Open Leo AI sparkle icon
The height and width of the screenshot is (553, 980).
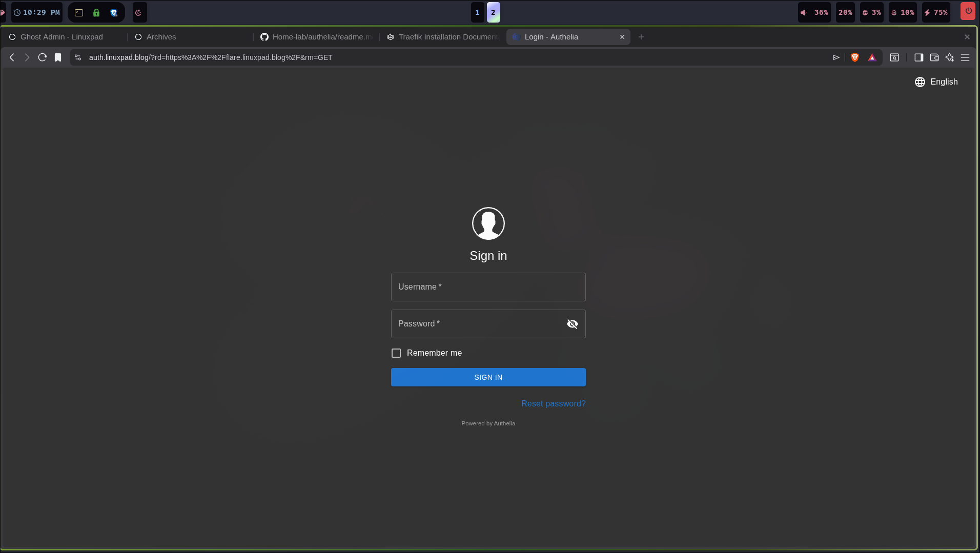point(949,57)
